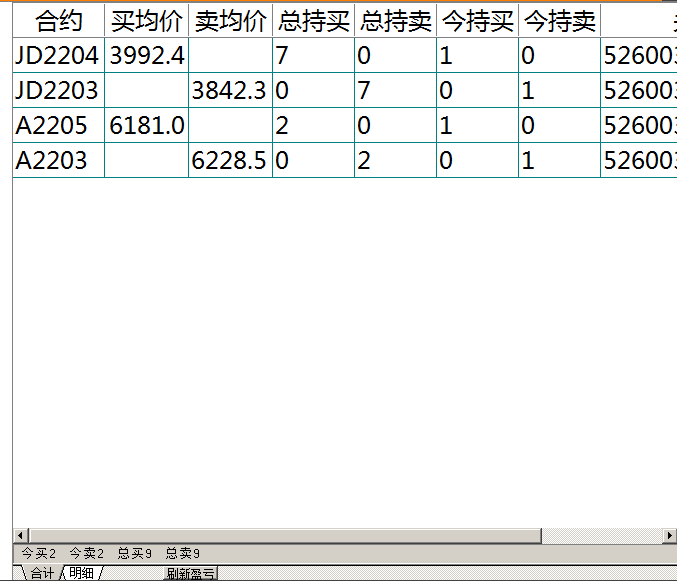Image resolution: width=677 pixels, height=581 pixels.
Task: Click the 买均价 column header
Action: click(x=146, y=21)
